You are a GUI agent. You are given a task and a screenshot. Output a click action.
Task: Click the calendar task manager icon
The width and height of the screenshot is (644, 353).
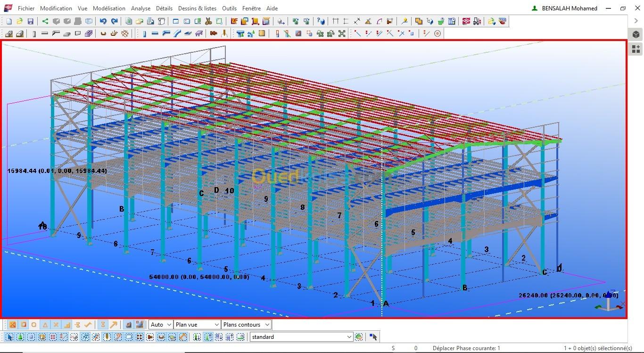click(451, 21)
